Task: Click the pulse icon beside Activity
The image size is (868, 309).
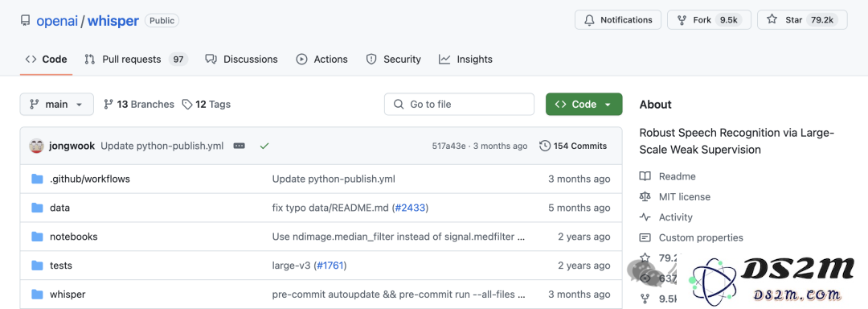Action: [x=645, y=217]
